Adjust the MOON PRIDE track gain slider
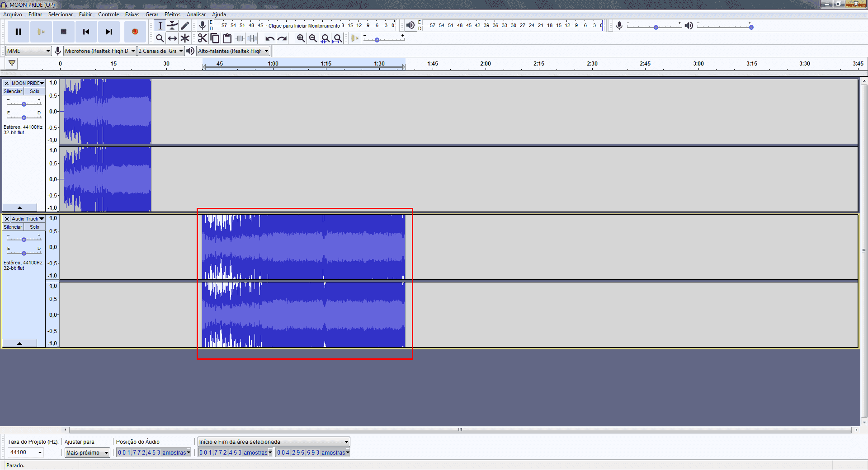Image resolution: width=868 pixels, height=470 pixels. click(24, 103)
